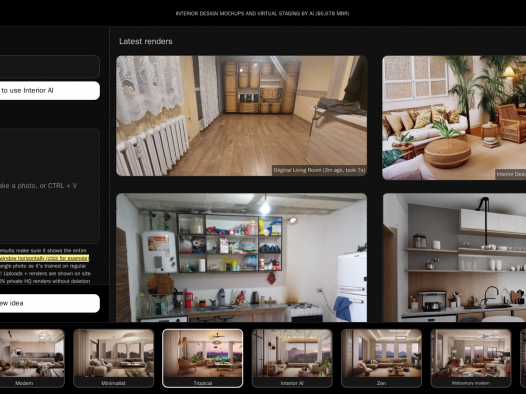Select the Tropical style card

pos(203,358)
